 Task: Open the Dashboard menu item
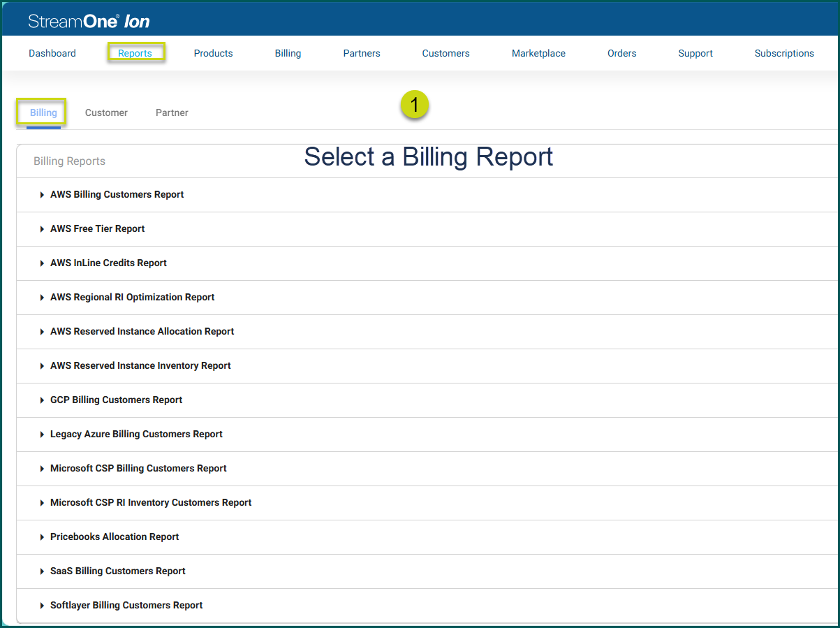(x=52, y=53)
